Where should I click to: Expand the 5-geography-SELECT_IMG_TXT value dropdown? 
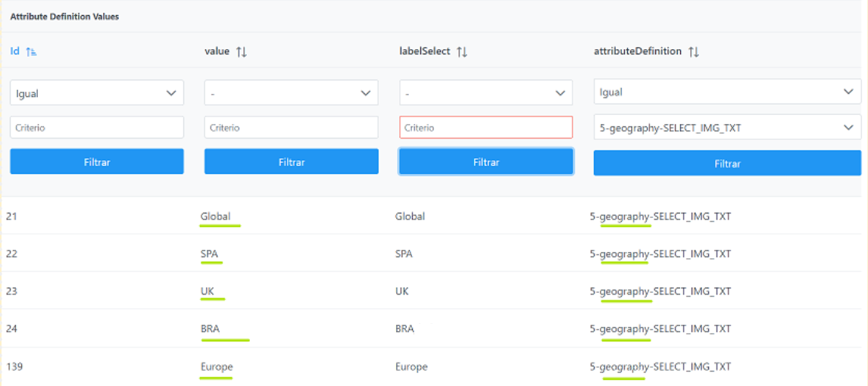click(x=727, y=127)
